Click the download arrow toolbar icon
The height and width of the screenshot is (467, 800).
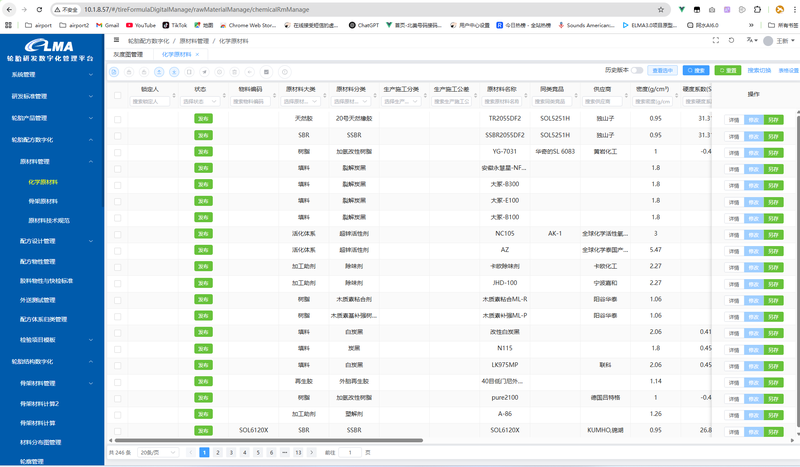point(174,72)
